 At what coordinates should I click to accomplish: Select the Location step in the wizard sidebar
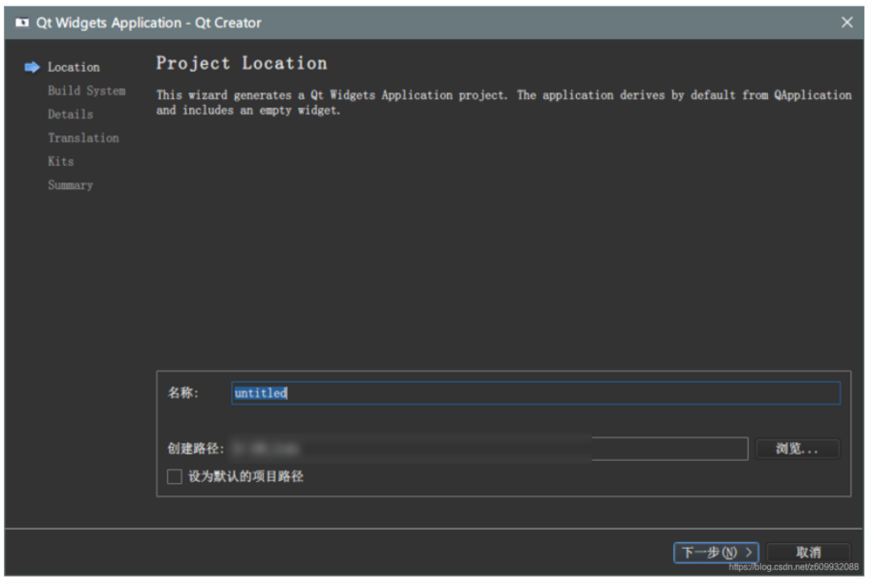74,67
